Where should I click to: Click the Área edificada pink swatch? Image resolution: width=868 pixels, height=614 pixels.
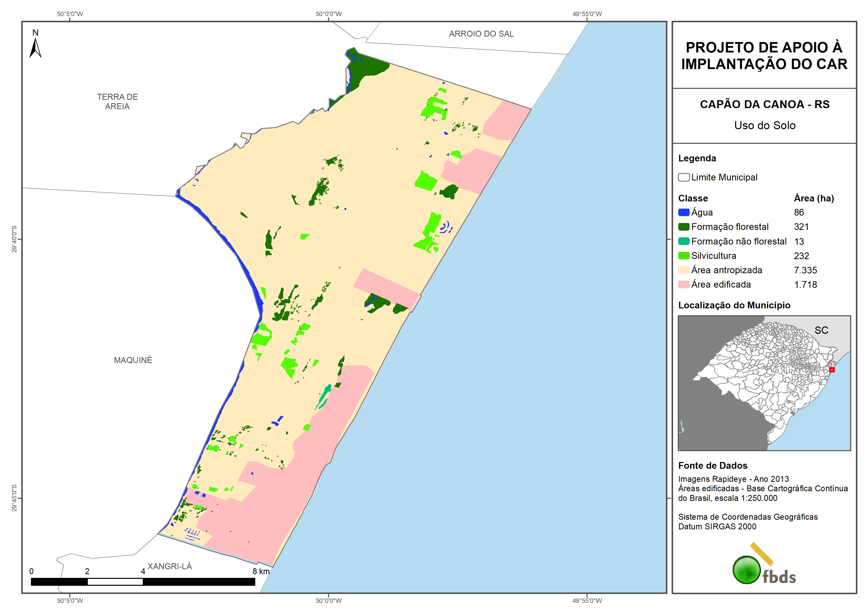point(683,284)
